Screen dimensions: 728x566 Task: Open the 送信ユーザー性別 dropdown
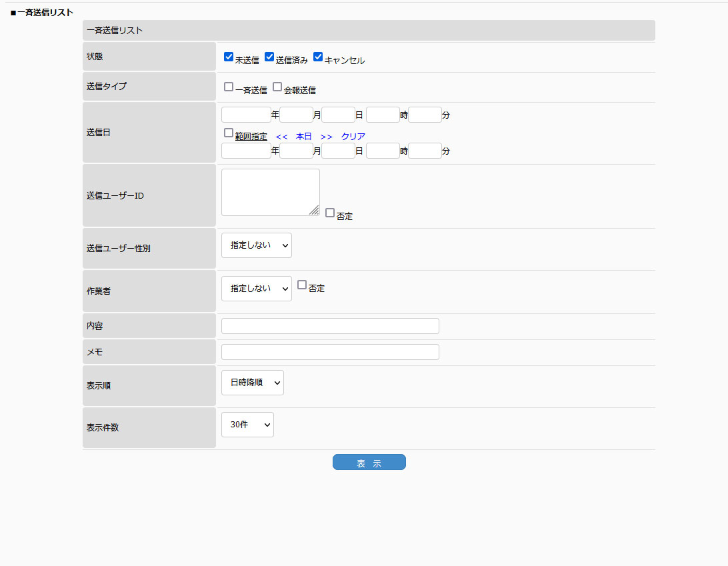(x=256, y=245)
